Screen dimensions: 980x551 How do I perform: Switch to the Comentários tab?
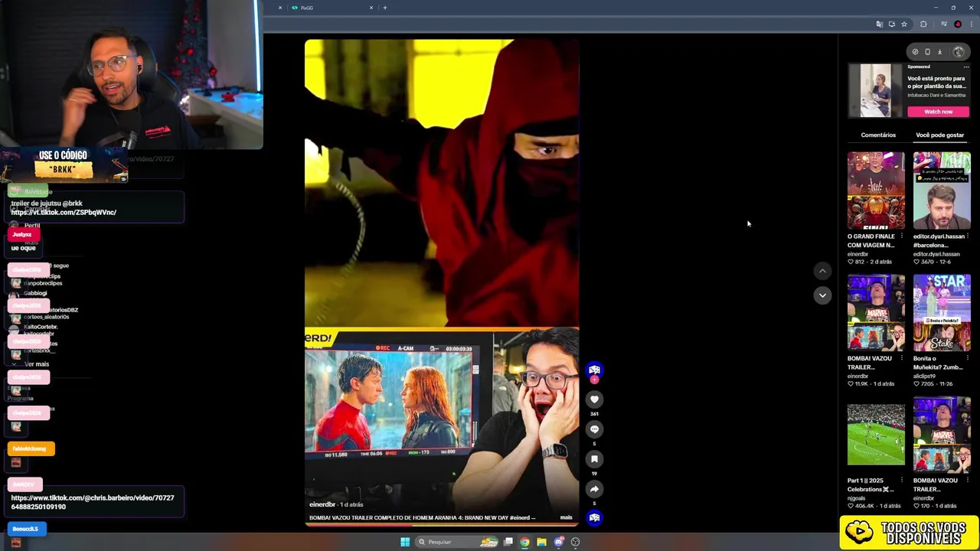(878, 135)
